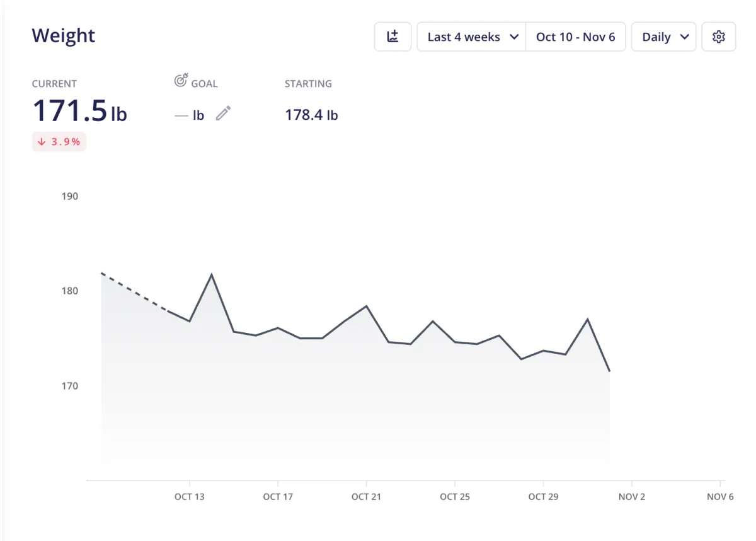
Task: Click the final data point on the chart line
Action: pos(609,371)
